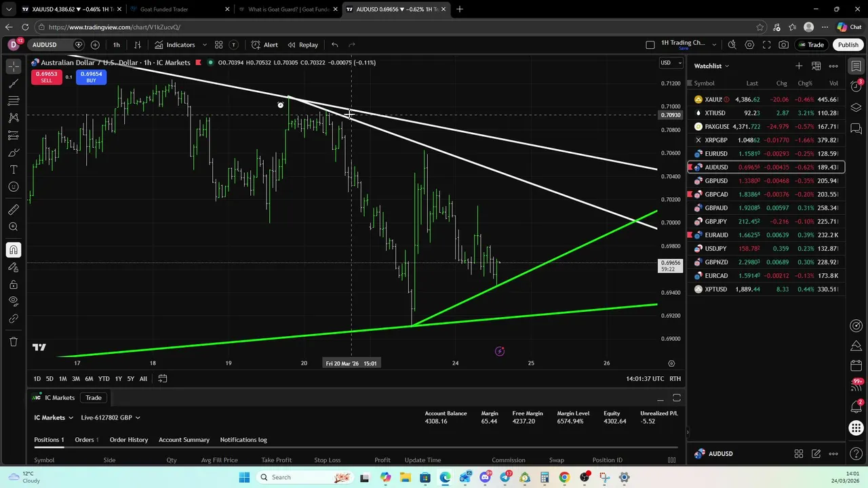This screenshot has width=868, height=488.
Task: Click the trash remove objects icon
Action: 14,342
